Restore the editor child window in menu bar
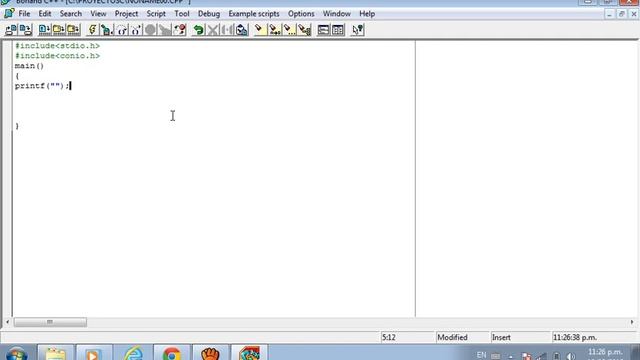 point(622,14)
